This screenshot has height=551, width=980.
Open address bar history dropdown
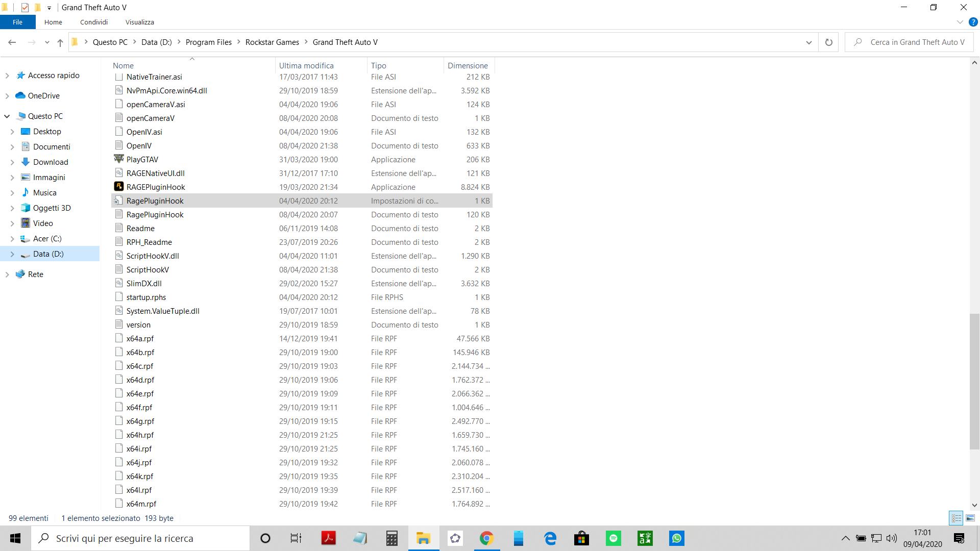click(808, 42)
